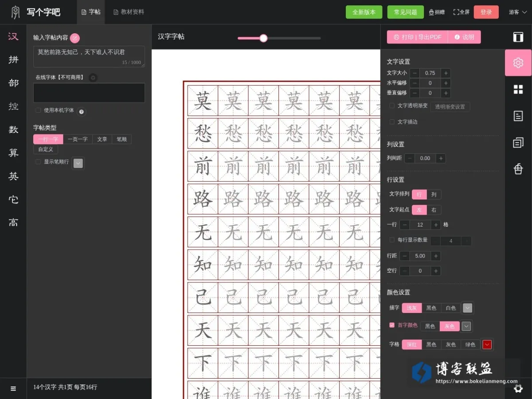Choose the 一页一字 copybook type

tap(78, 139)
